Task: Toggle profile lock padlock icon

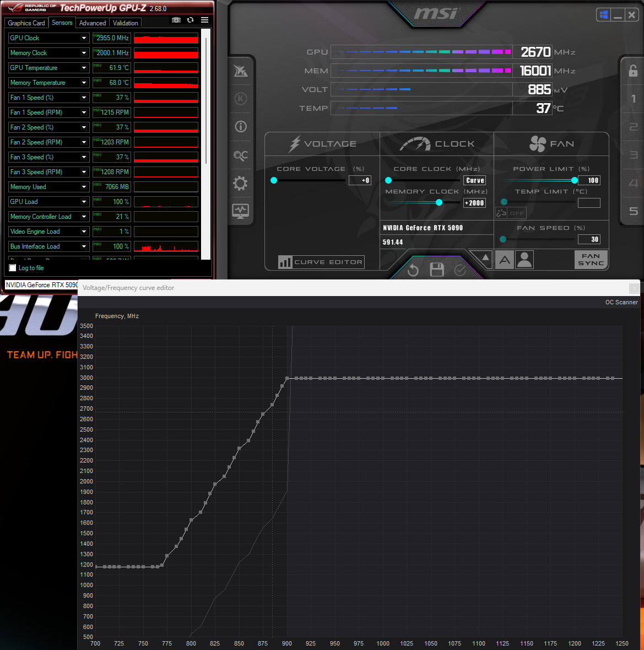Action: tap(633, 71)
